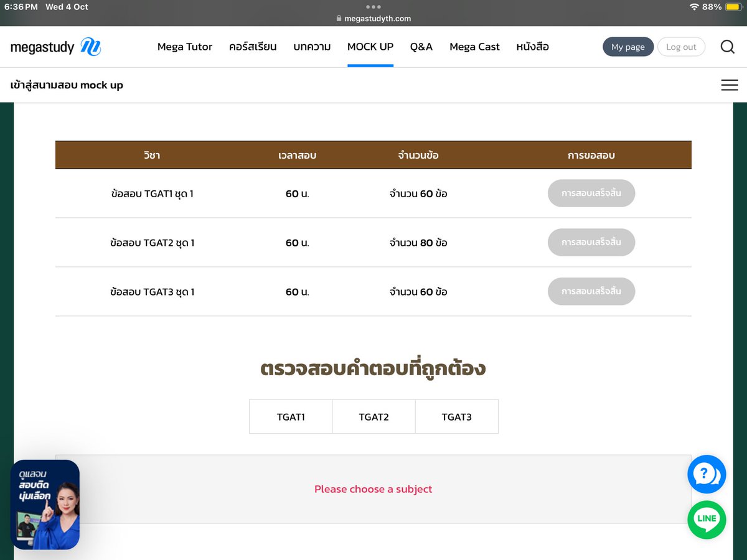Click ข้อสอบ TGAT1 ชุด 1 text
747x560 pixels.
click(152, 194)
